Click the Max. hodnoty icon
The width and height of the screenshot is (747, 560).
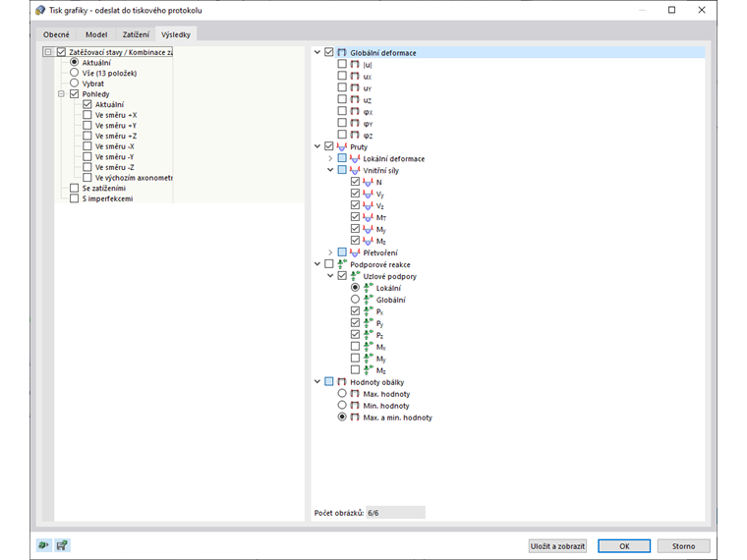pos(355,394)
